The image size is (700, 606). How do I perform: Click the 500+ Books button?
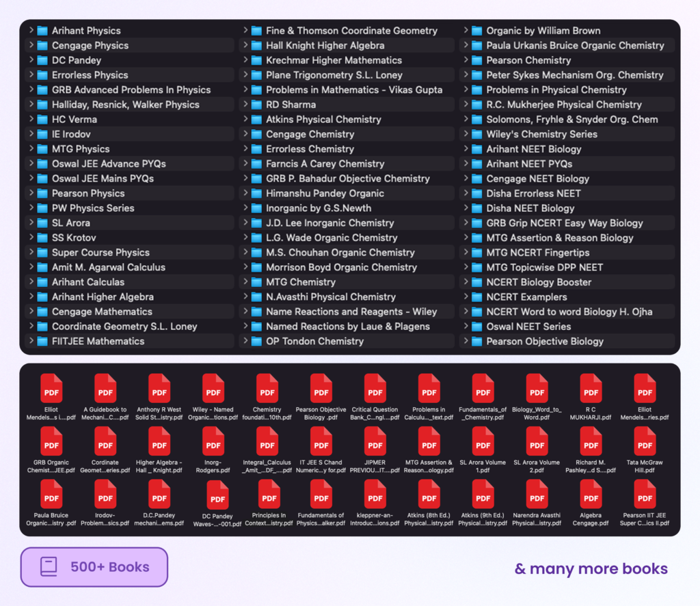pos(94,567)
